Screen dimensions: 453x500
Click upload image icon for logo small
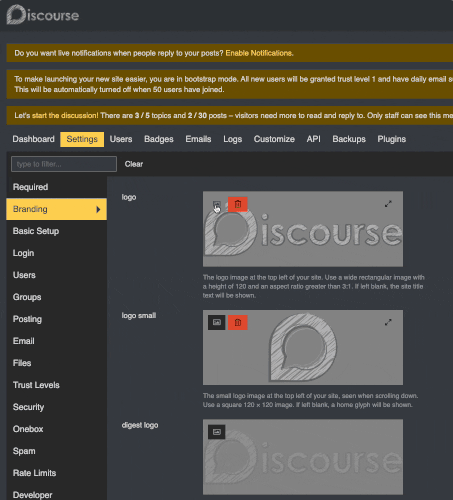tap(217, 322)
